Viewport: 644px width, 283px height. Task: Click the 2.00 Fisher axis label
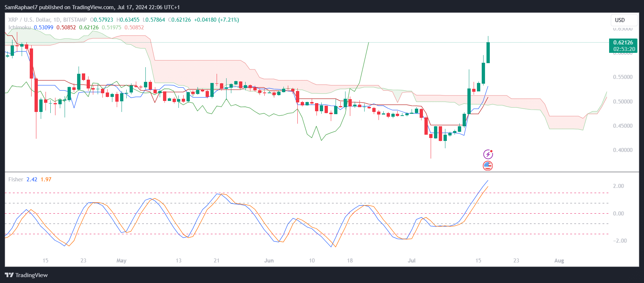tap(618, 186)
